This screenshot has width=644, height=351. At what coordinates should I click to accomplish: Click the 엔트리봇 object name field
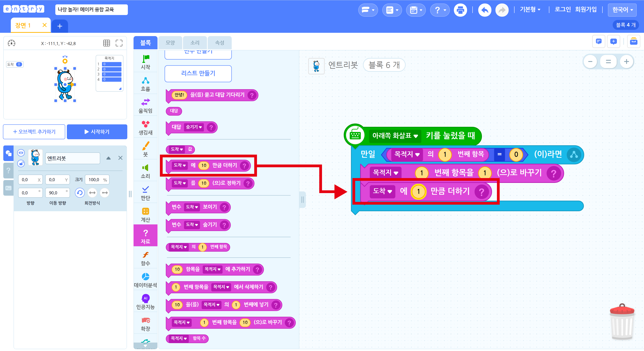[73, 158]
